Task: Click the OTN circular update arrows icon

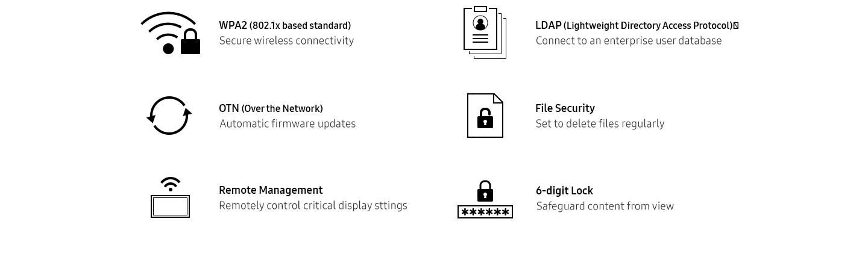Action: click(169, 115)
